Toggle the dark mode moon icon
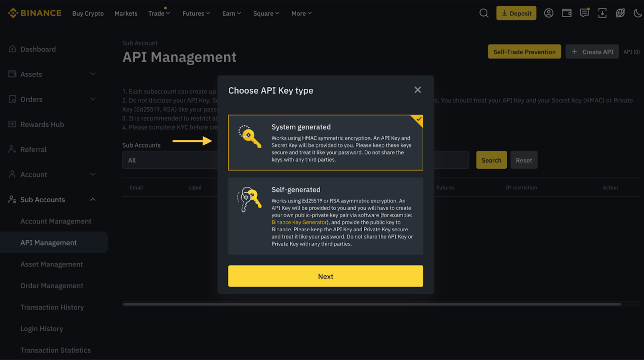 [638, 13]
